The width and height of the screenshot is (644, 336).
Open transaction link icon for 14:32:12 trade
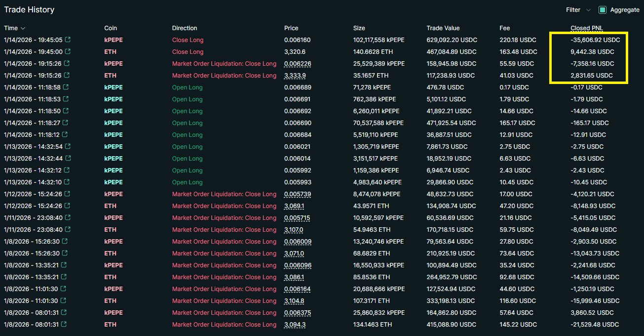coord(68,170)
